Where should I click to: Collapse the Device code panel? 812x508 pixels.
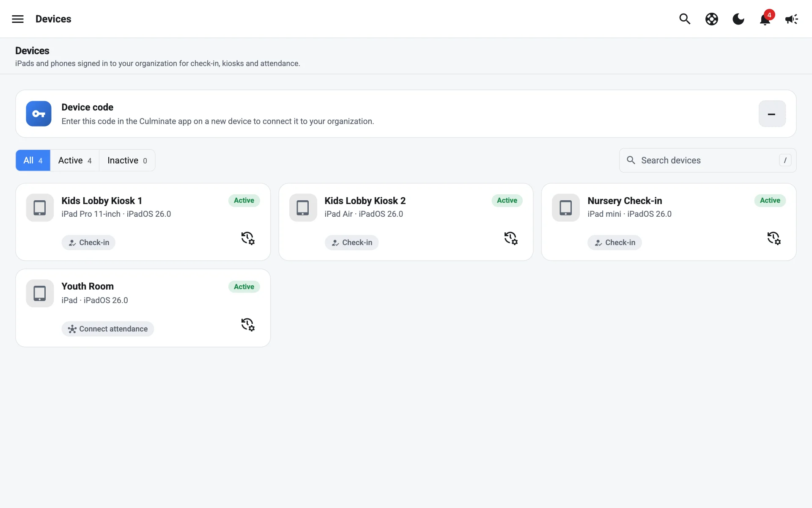[772, 113]
